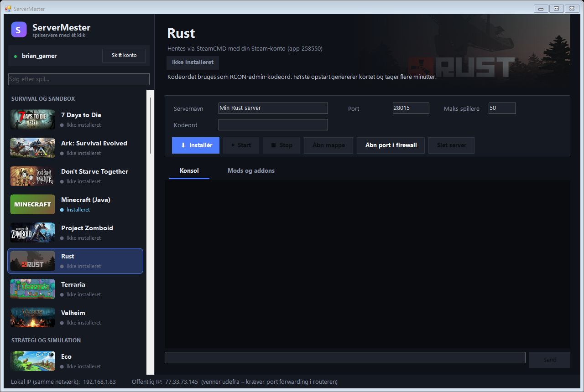The image size is (584, 392).
Task: Click the Hentes via SteamCMD description line
Action: click(x=245, y=48)
